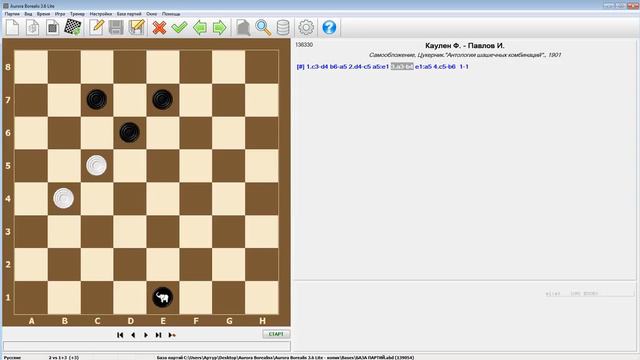Open the База партий menu

click(129, 14)
